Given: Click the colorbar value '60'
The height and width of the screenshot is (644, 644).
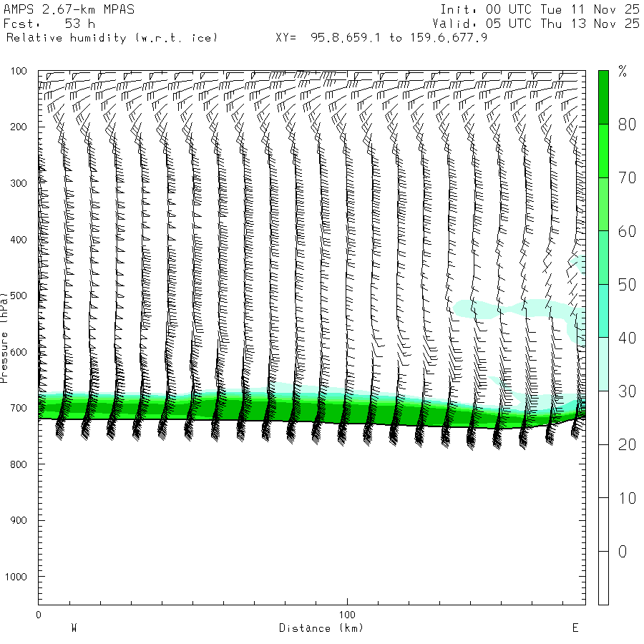Looking at the screenshot, I should (x=627, y=231).
